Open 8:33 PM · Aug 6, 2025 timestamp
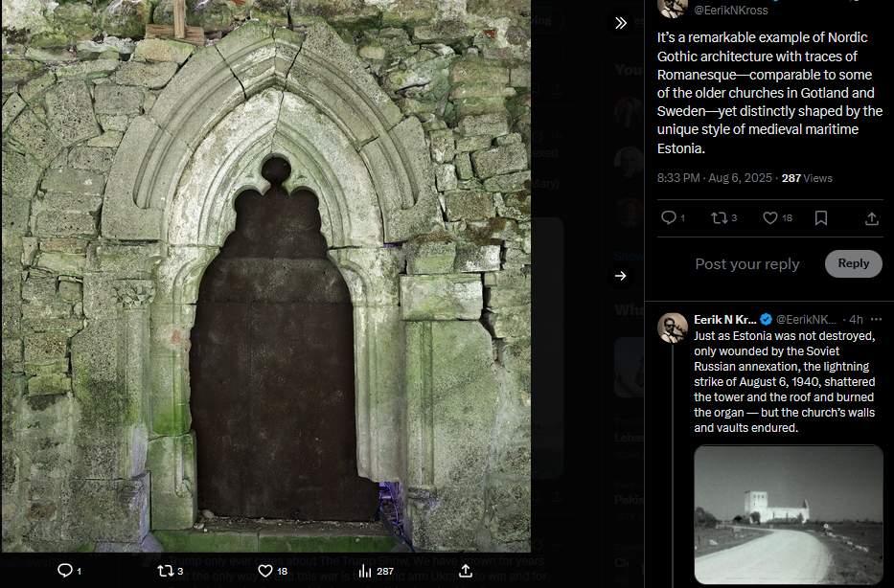This screenshot has height=588, width=894. (x=715, y=178)
